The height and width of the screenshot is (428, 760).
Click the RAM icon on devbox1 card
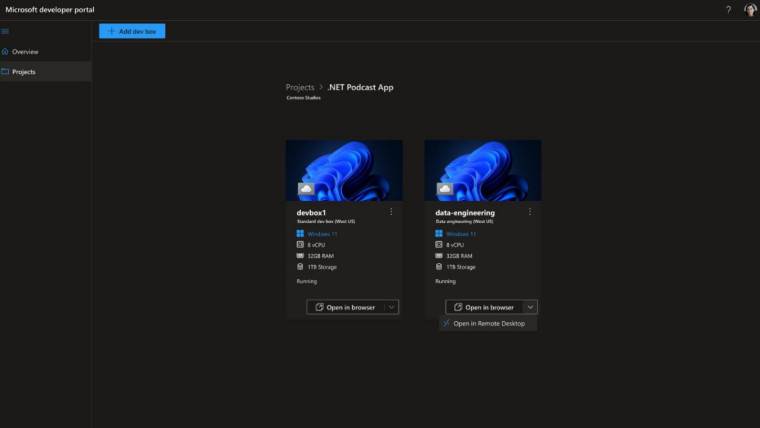[300, 255]
